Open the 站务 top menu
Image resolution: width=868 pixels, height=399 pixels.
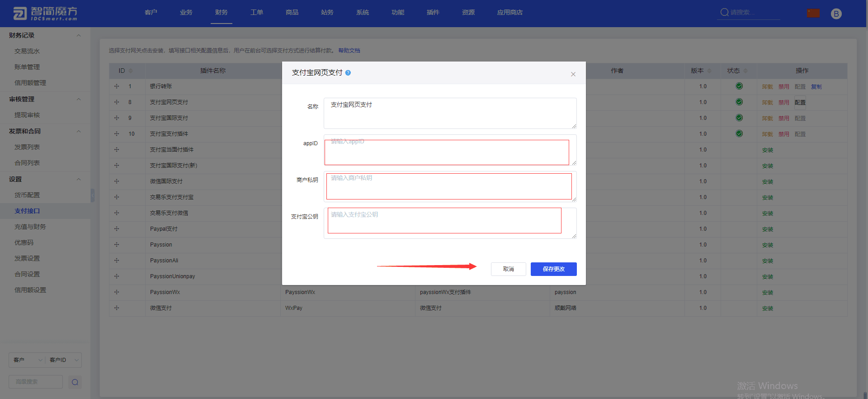[327, 13]
